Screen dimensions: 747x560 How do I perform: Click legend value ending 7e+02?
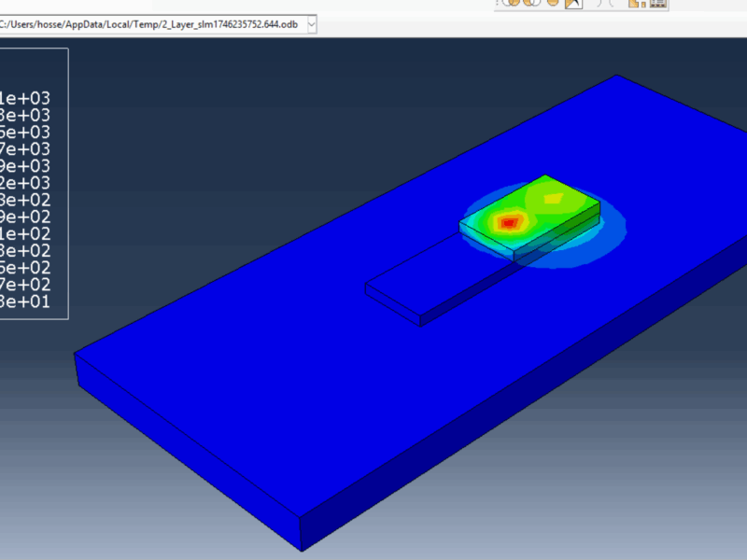click(25, 285)
